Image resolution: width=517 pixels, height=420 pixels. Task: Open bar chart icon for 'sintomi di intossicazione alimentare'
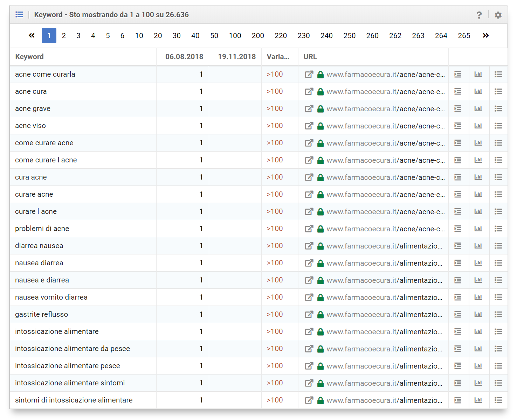coord(478,400)
